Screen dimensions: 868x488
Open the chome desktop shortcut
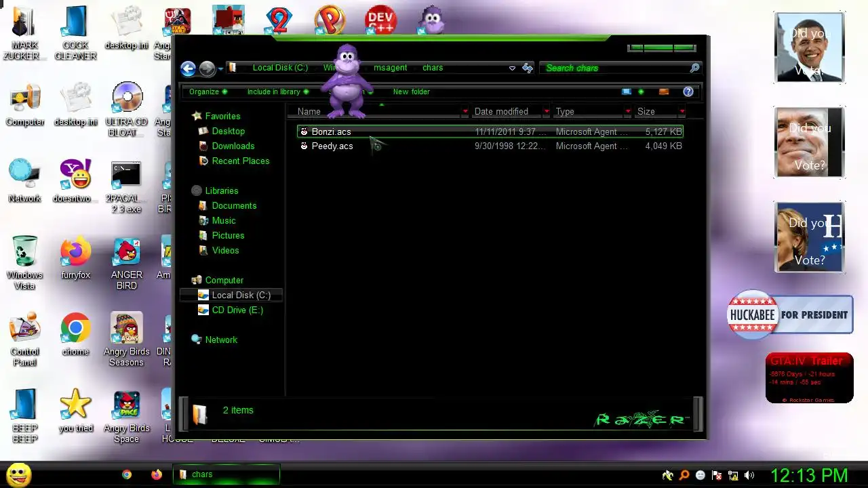(75, 334)
